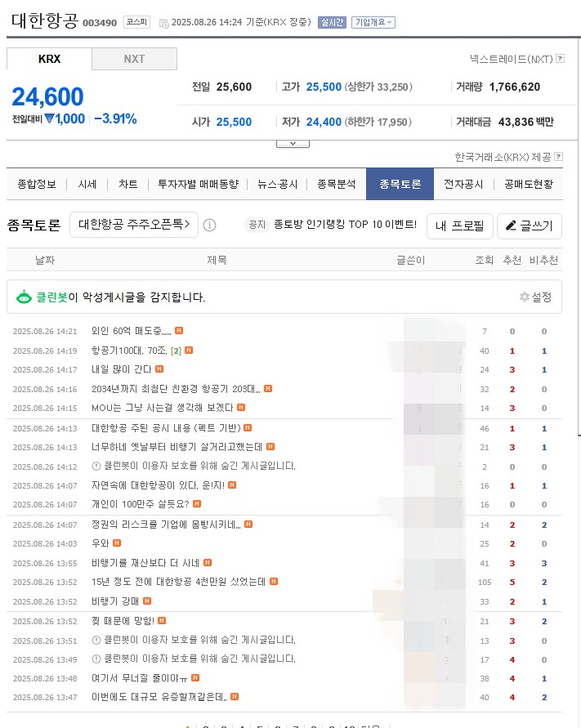The image size is (581, 728).
Task: Click hidden-post warning icon at 14:12 row
Action: [96, 466]
